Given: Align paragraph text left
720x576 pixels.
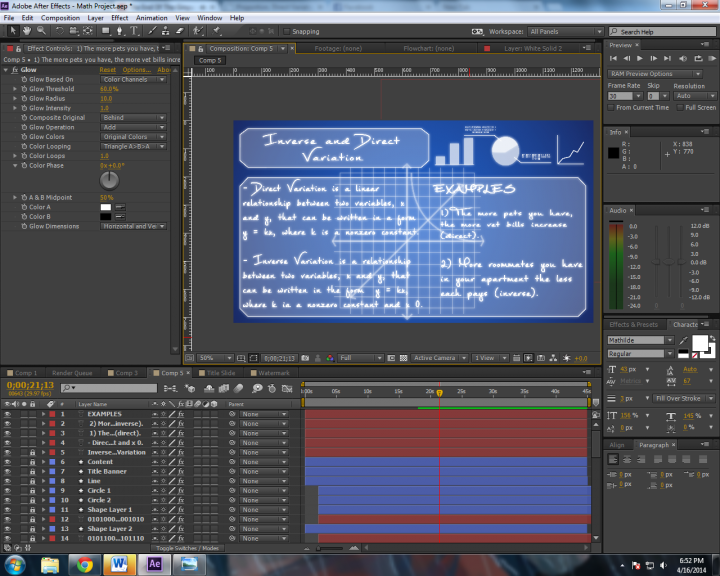Looking at the screenshot, I should click(613, 459).
